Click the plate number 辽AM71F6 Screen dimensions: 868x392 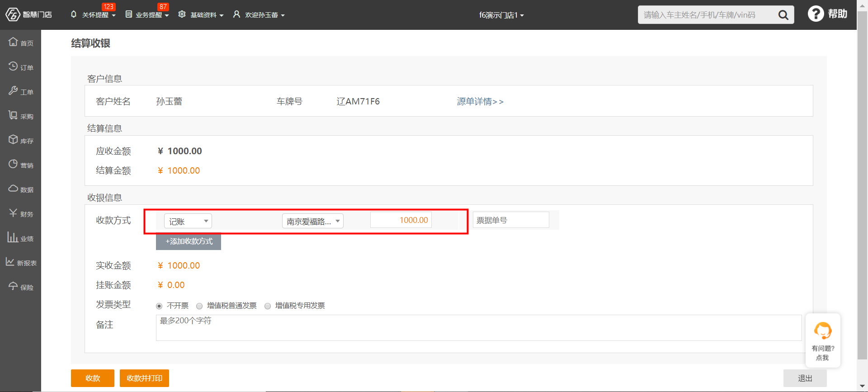coord(358,102)
